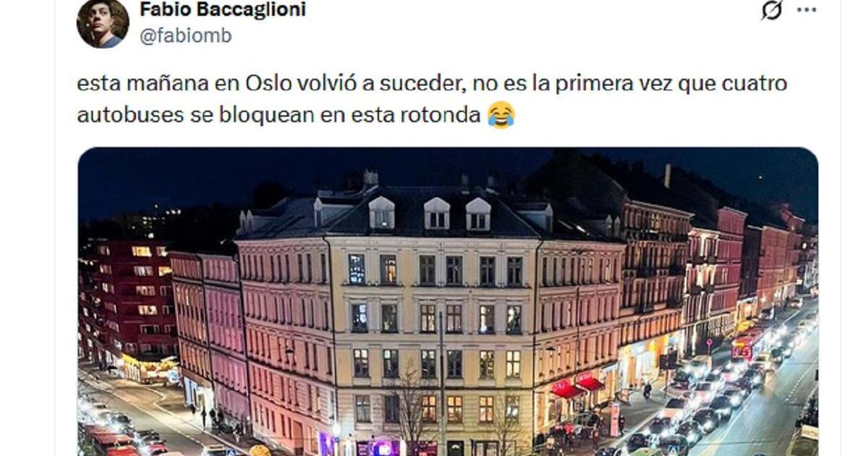
Task: Click the word "autobuses" in the tweet
Action: point(130,115)
